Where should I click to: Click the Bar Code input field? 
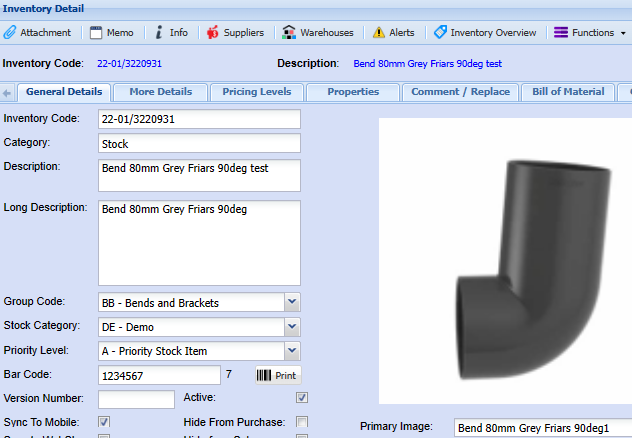pyautogui.click(x=159, y=375)
